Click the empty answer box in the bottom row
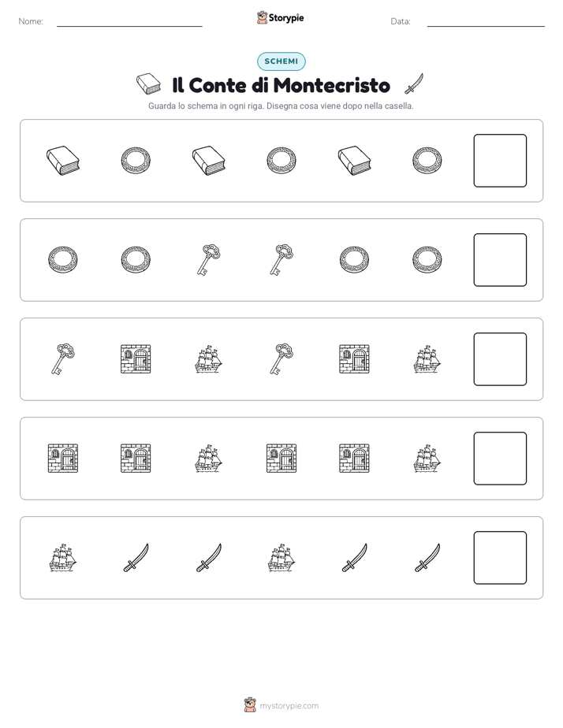 click(x=500, y=558)
